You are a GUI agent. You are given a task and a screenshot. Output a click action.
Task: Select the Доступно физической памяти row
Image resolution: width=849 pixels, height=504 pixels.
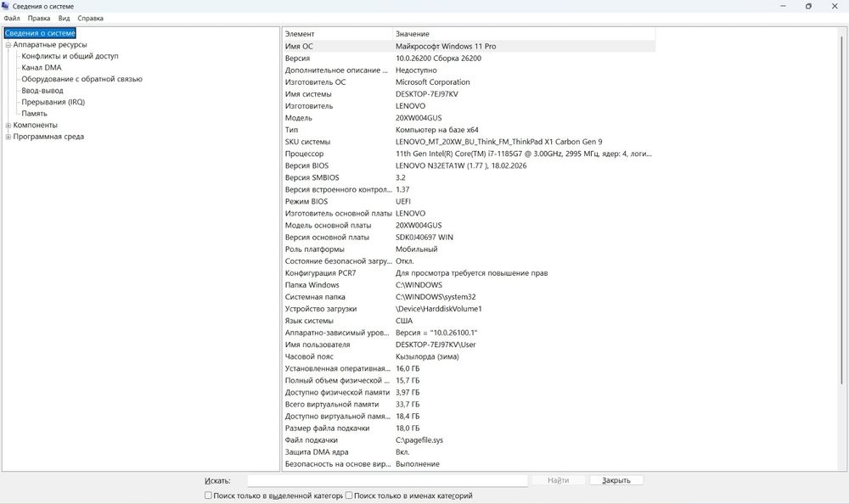(469, 393)
